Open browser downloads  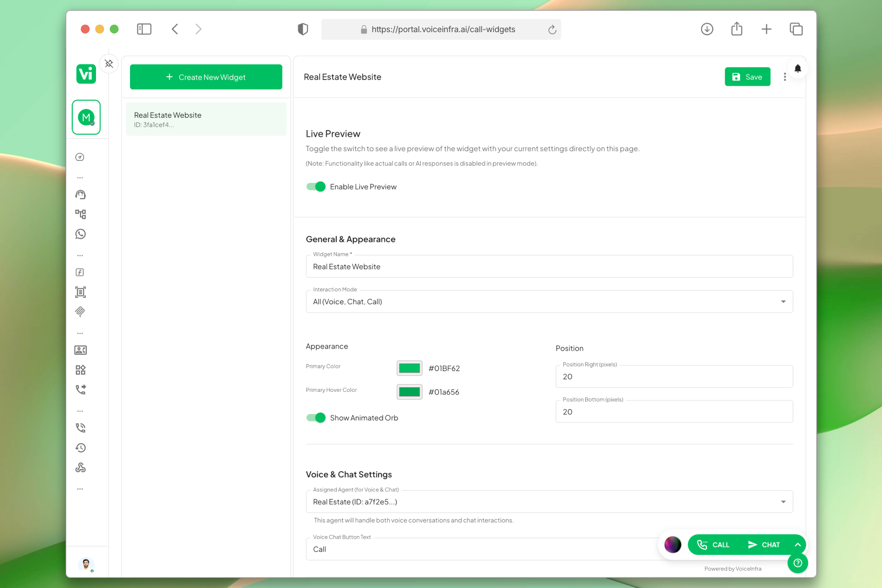coord(707,29)
